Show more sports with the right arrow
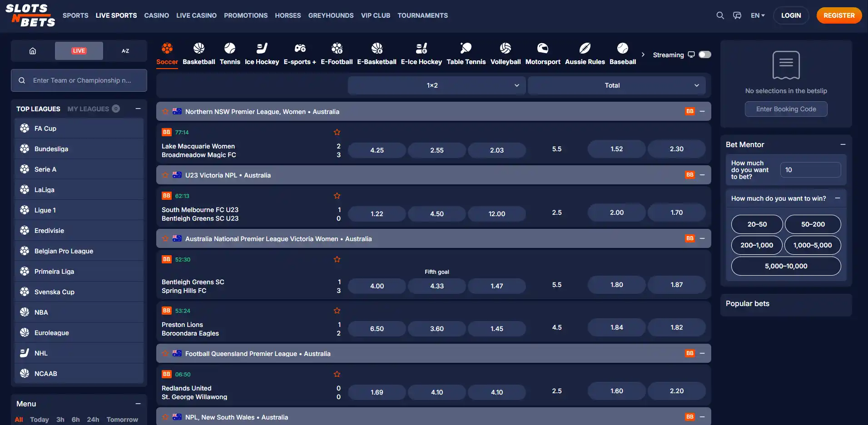The image size is (868, 425). (x=643, y=54)
